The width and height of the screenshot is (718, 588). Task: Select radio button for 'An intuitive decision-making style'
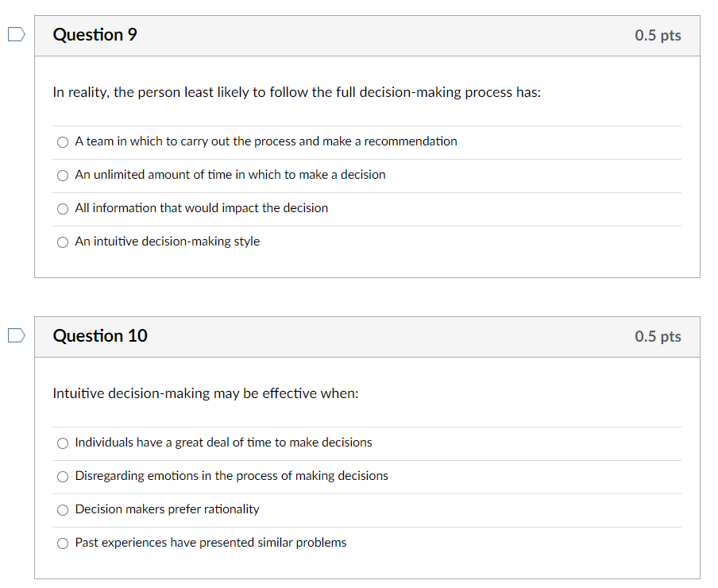(62, 242)
